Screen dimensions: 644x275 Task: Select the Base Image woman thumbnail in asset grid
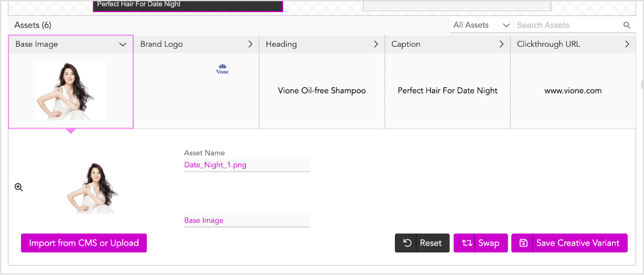click(x=71, y=90)
